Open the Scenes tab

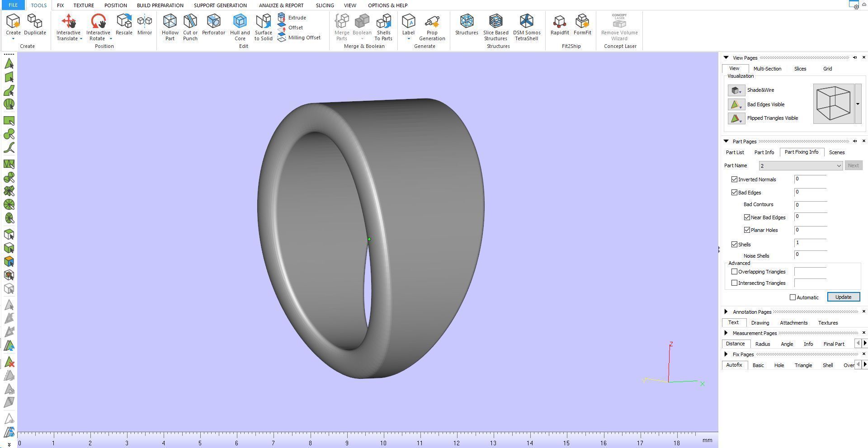[x=837, y=152]
